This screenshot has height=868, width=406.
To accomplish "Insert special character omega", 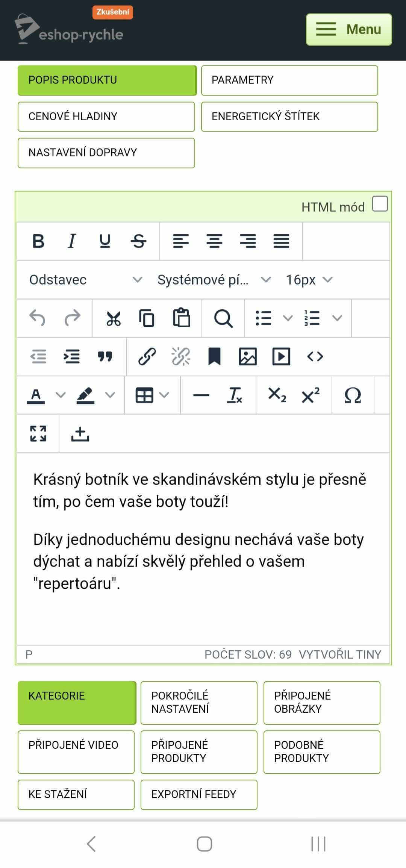I will [353, 395].
